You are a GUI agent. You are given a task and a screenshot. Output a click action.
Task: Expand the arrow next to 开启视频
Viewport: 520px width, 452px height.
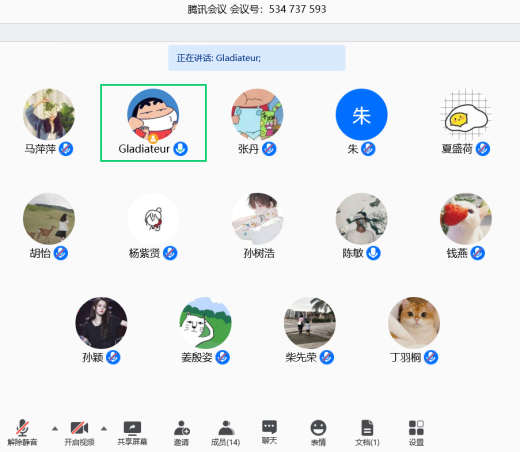tap(104, 429)
